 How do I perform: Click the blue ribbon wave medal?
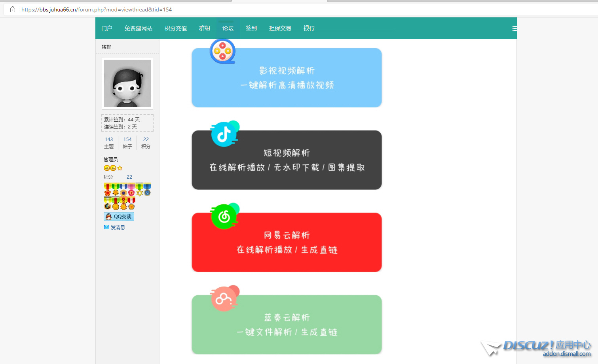tap(147, 190)
